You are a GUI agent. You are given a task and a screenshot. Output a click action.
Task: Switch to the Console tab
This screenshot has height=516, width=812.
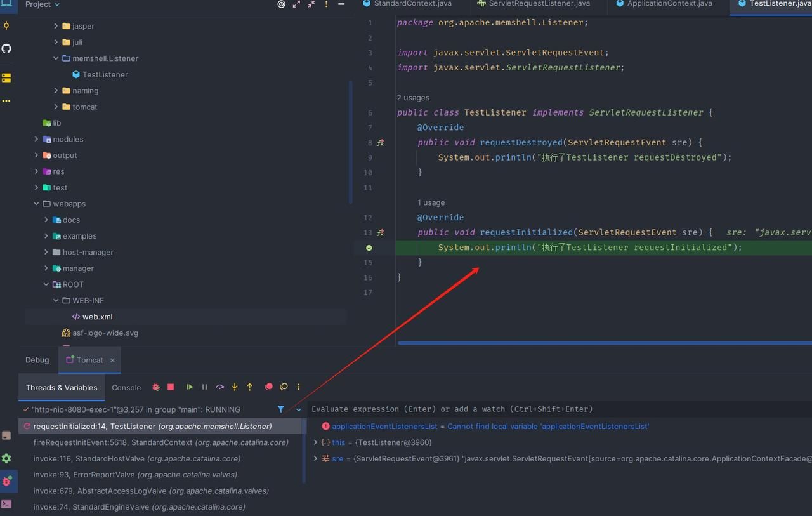pos(126,387)
